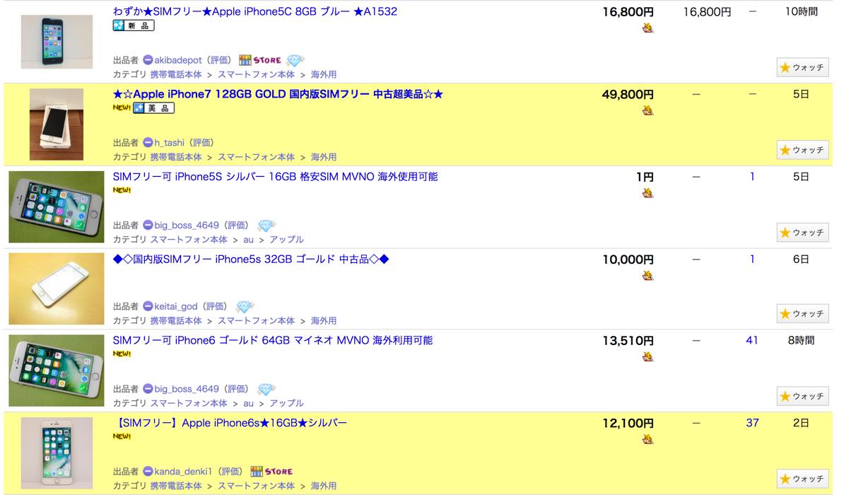
Task: Open the big_boss_4649 profile on the iPhone5S listing
Action: pyautogui.click(x=187, y=225)
